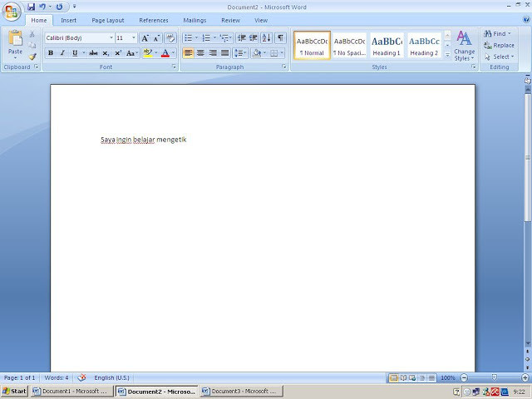This screenshot has height=399, width=532.
Task: Increase paragraph indent
Action: [254, 37]
